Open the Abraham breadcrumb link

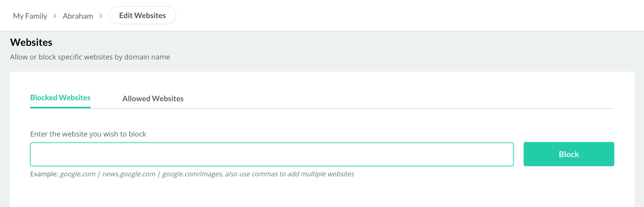tap(78, 16)
